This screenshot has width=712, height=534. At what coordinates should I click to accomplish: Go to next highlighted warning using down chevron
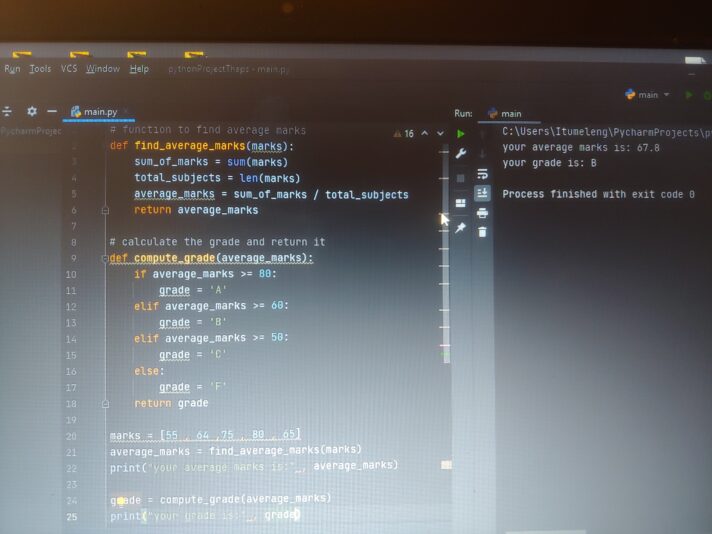point(440,133)
